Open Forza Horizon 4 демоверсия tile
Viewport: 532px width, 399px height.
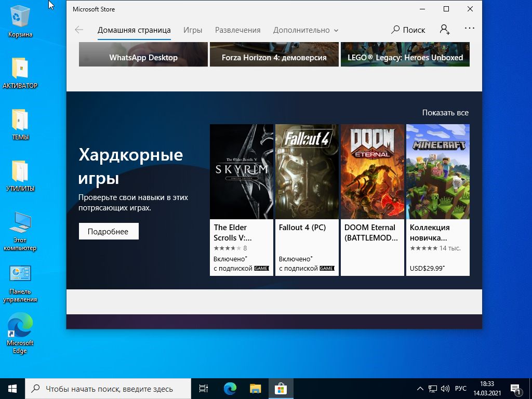coord(274,54)
